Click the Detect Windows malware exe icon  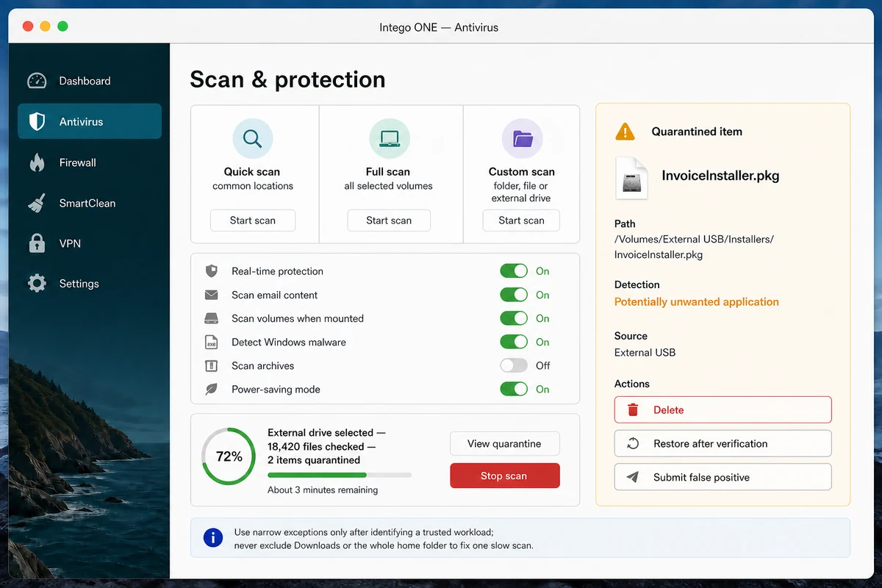point(212,342)
